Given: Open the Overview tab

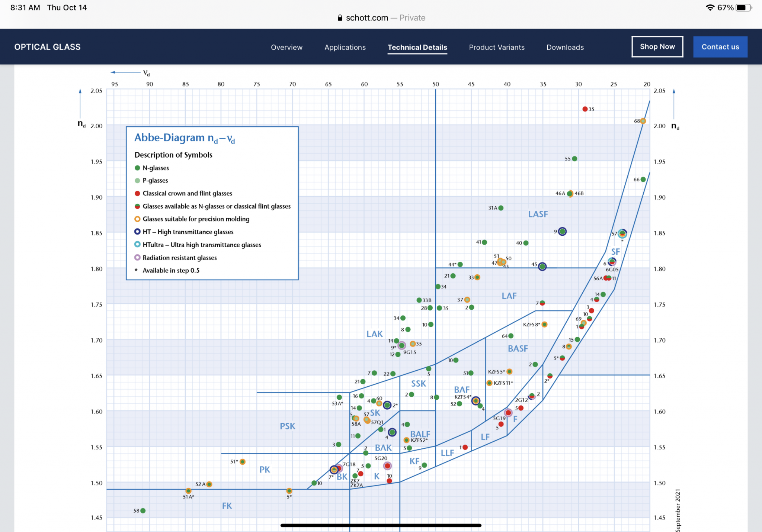Looking at the screenshot, I should pyautogui.click(x=286, y=47).
